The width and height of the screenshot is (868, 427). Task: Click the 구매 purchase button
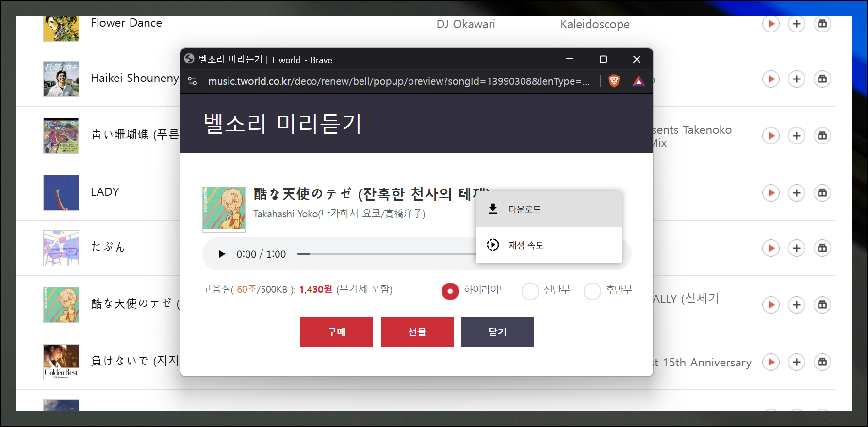click(x=337, y=332)
